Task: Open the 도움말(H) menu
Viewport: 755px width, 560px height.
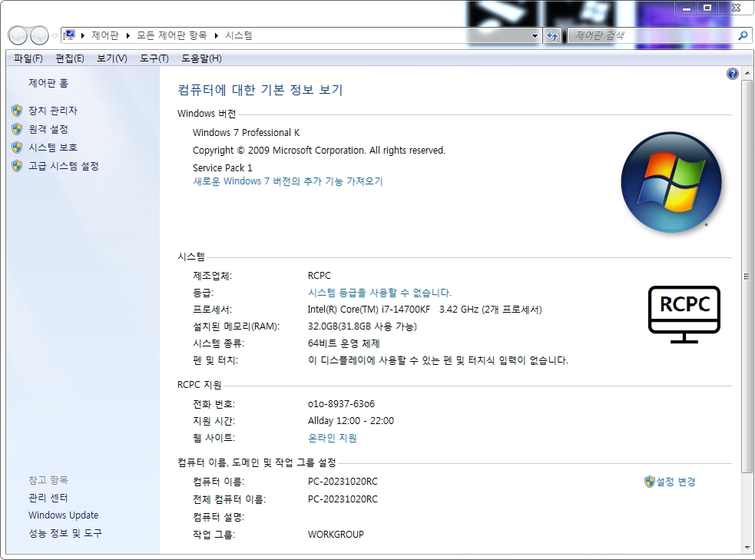Action: (x=201, y=58)
